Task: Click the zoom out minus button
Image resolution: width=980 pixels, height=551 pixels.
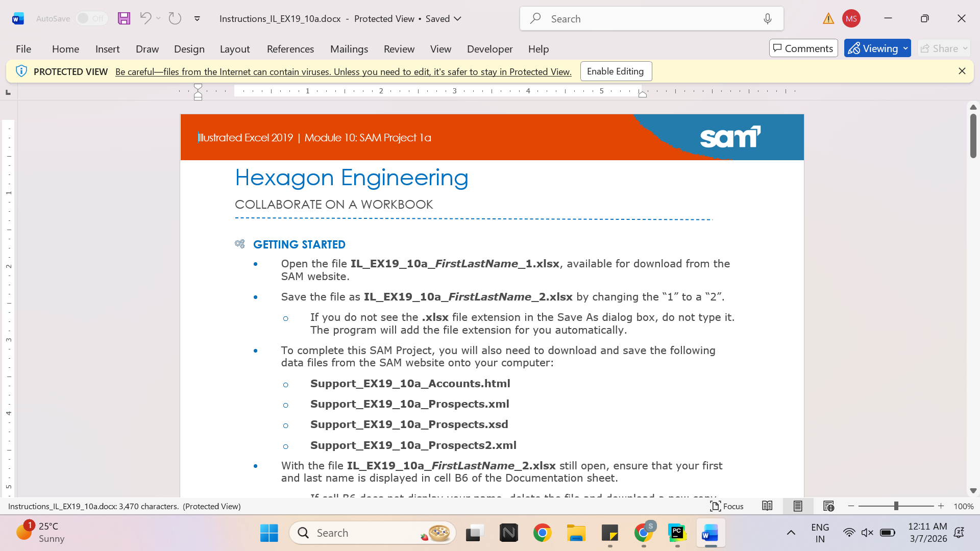Action: (x=851, y=506)
